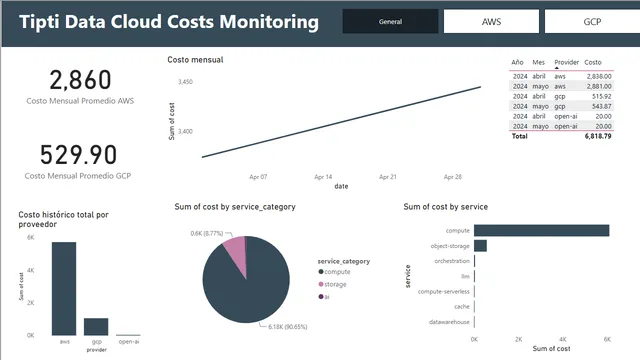The height and width of the screenshot is (360, 640).
Task: Click the cache service label
Action: (x=462, y=307)
